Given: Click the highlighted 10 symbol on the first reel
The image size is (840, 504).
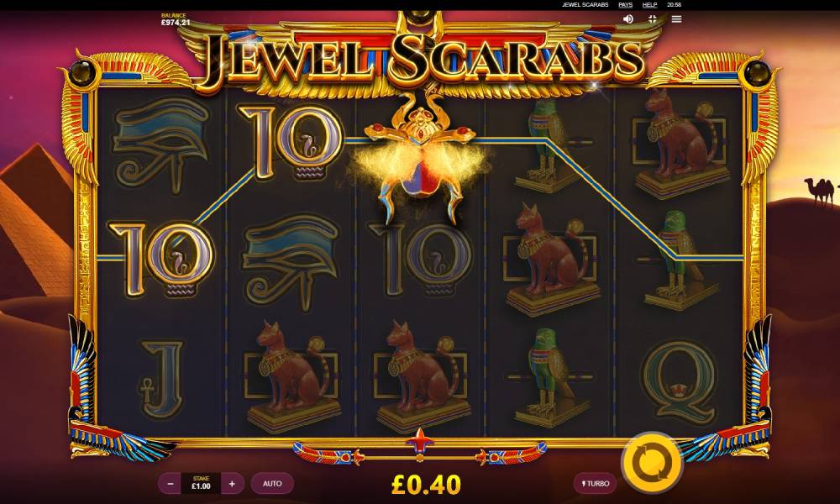Looking at the screenshot, I should click(x=160, y=260).
